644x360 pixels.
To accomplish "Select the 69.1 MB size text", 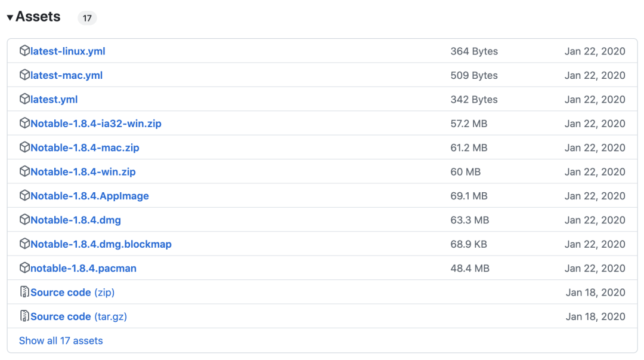I will pos(469,196).
